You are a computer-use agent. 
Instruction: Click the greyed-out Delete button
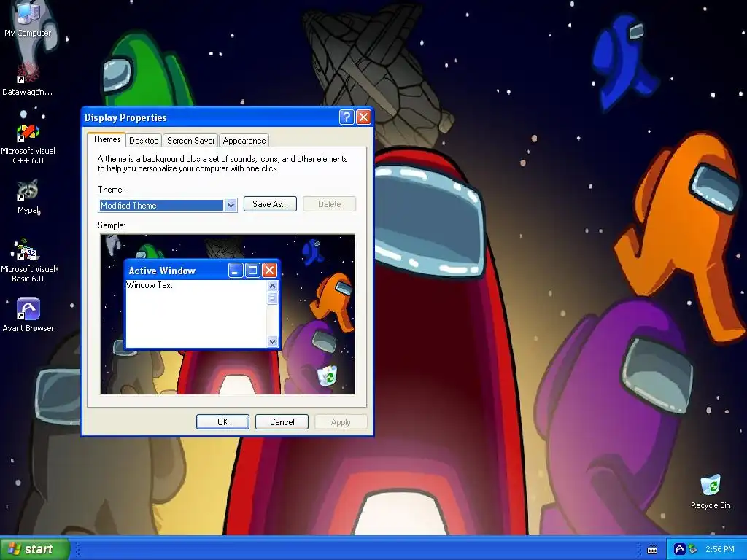329,204
